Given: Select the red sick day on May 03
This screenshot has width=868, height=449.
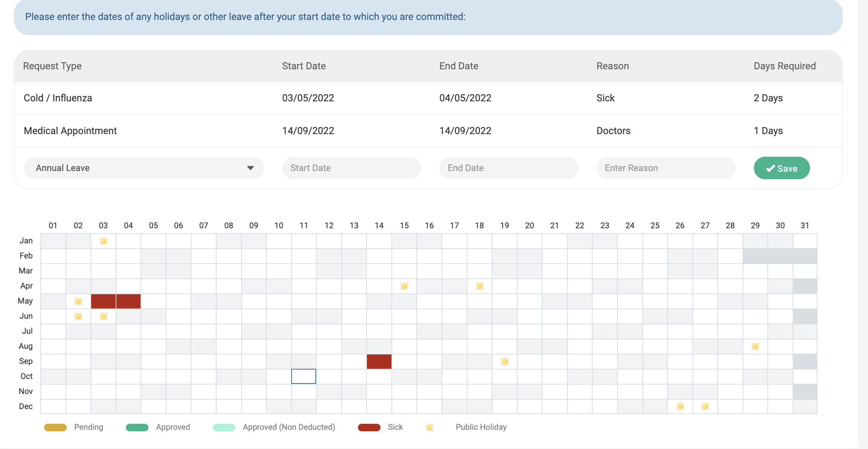Looking at the screenshot, I should click(x=103, y=301).
